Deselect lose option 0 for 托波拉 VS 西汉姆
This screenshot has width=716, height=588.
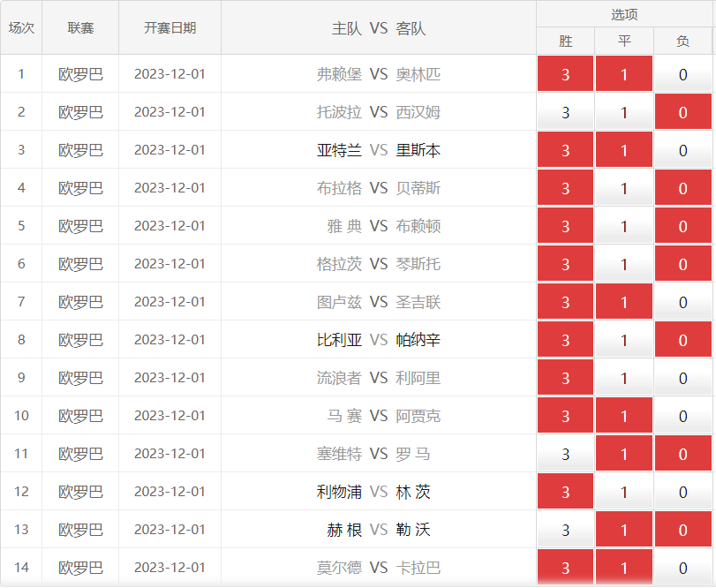(x=683, y=112)
